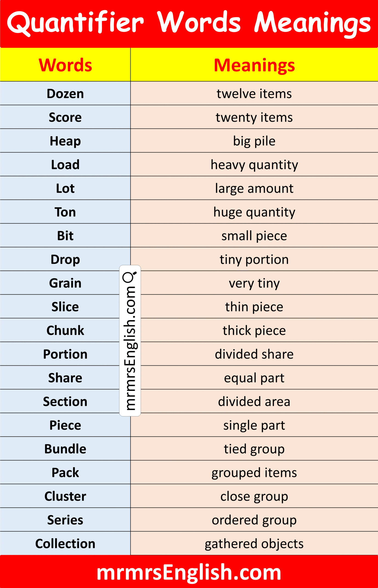Select the word Ton
Screen dimensions: 378x588
(x=65, y=212)
